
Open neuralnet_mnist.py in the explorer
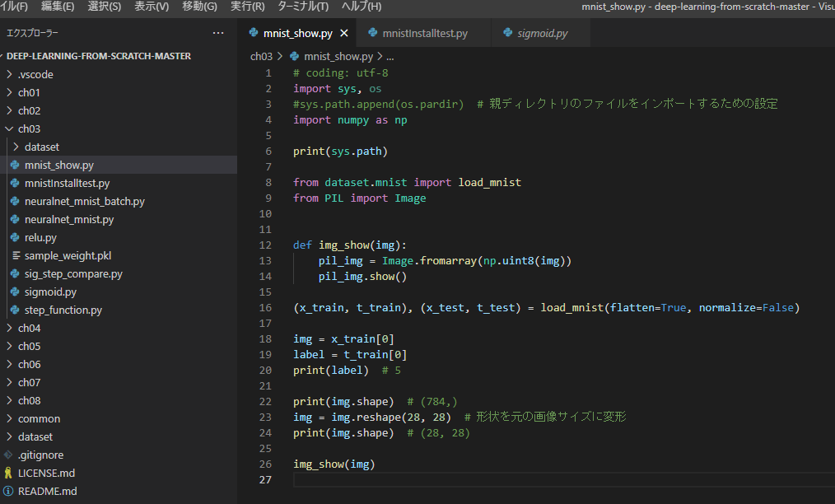pyautogui.click(x=69, y=220)
